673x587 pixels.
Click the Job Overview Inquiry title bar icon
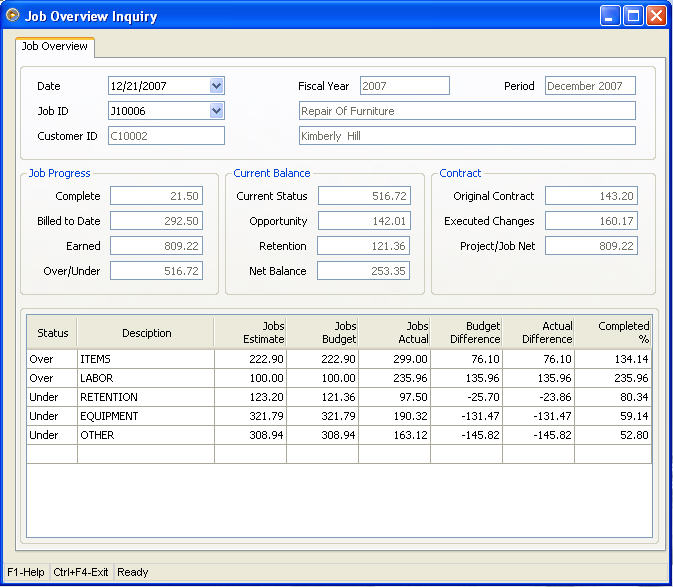tap(13, 16)
